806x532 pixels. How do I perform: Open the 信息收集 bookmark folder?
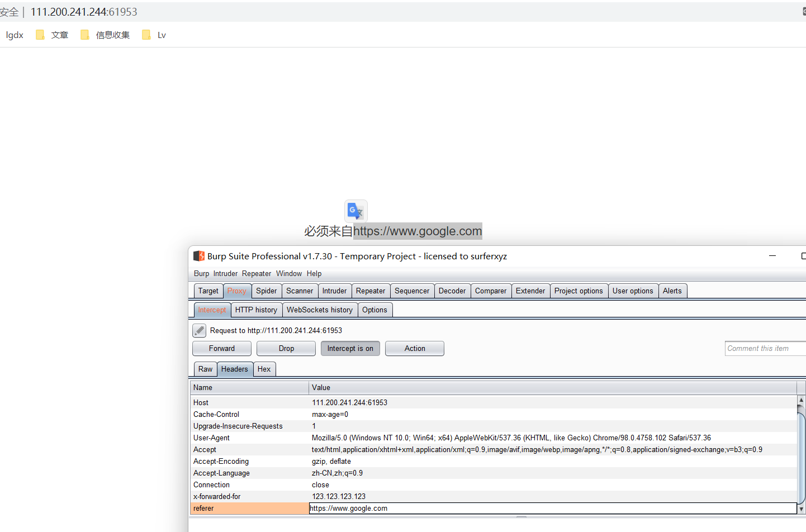(105, 35)
